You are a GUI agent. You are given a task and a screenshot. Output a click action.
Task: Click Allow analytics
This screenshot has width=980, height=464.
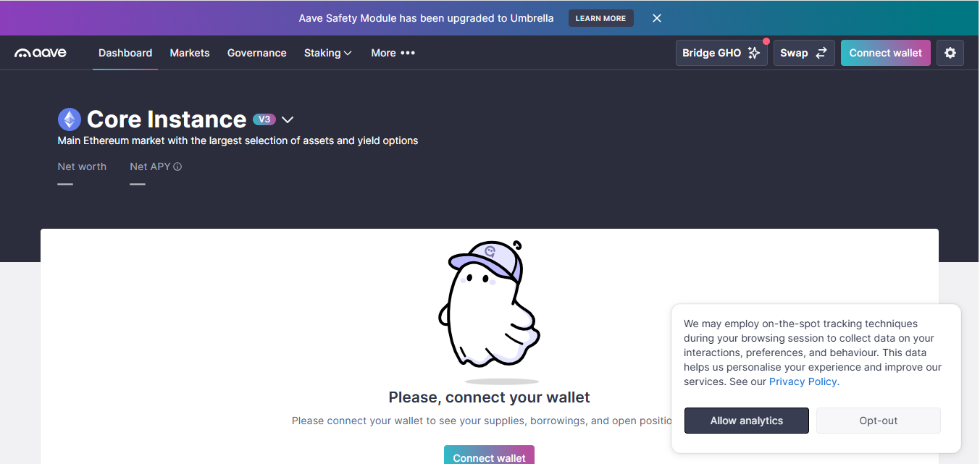pos(747,421)
